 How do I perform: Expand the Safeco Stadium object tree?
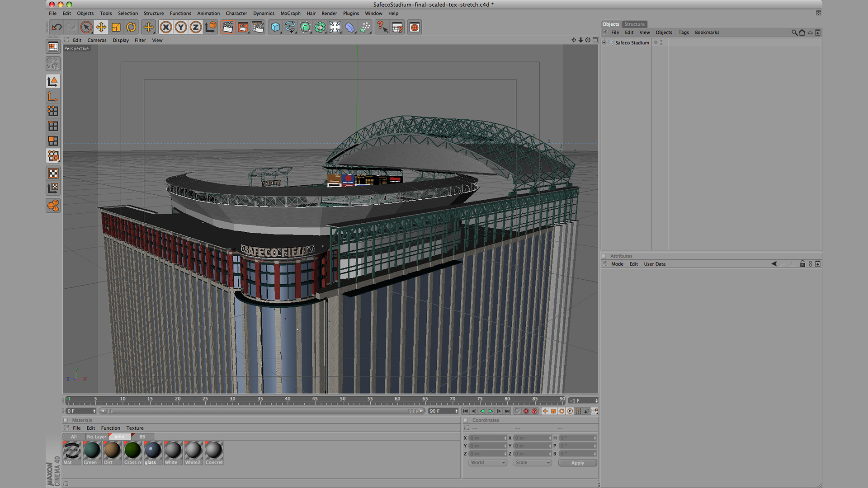tap(604, 42)
